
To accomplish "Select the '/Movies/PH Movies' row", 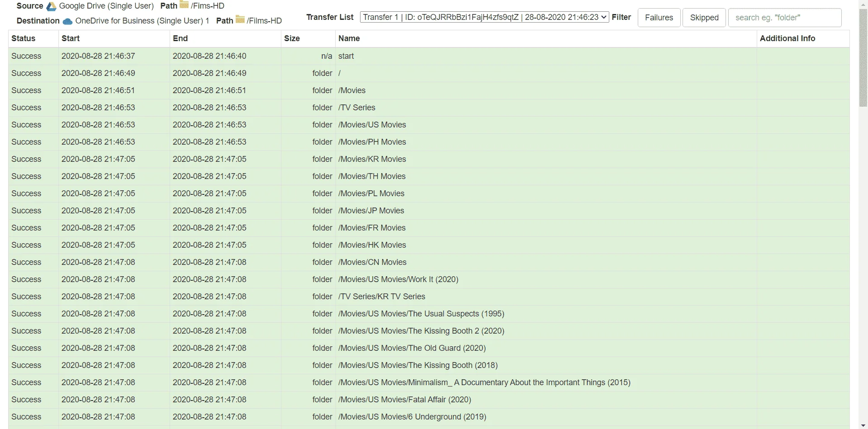I will click(429, 142).
